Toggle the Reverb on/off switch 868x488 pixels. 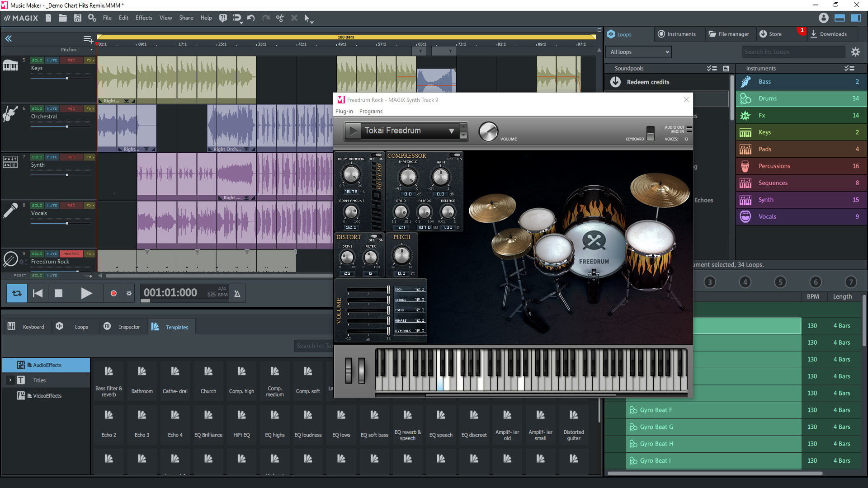[x=376, y=156]
